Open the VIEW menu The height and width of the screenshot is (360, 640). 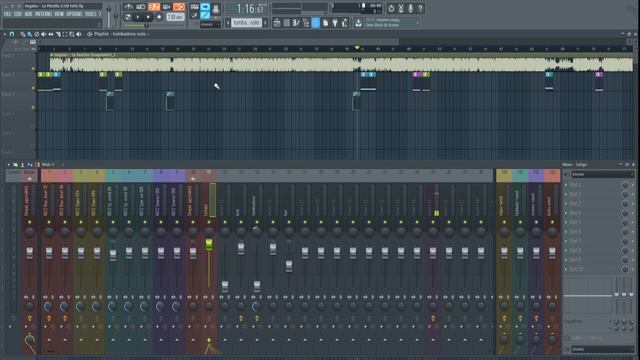click(x=59, y=14)
